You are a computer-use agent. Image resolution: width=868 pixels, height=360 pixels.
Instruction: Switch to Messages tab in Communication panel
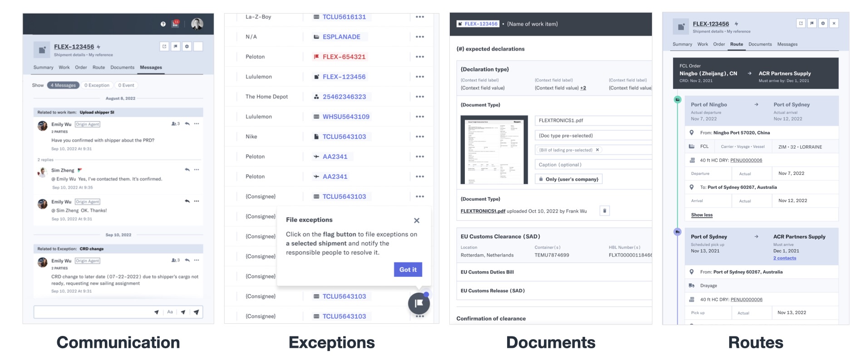[x=151, y=67]
